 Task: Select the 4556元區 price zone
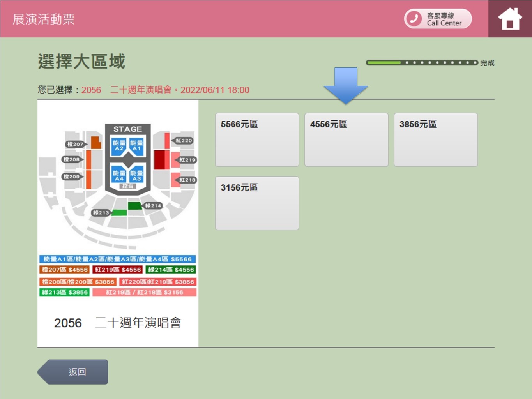(346, 139)
